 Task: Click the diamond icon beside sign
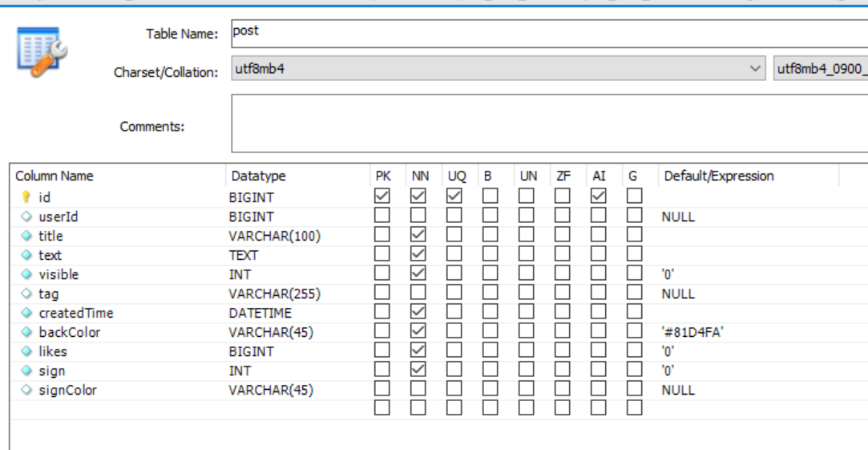click(26, 371)
